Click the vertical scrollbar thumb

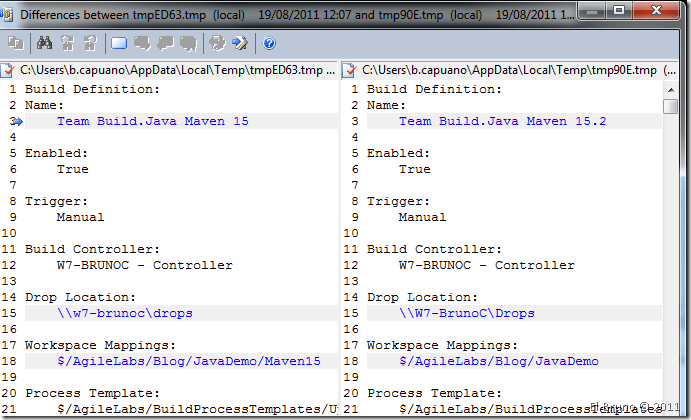[670, 106]
